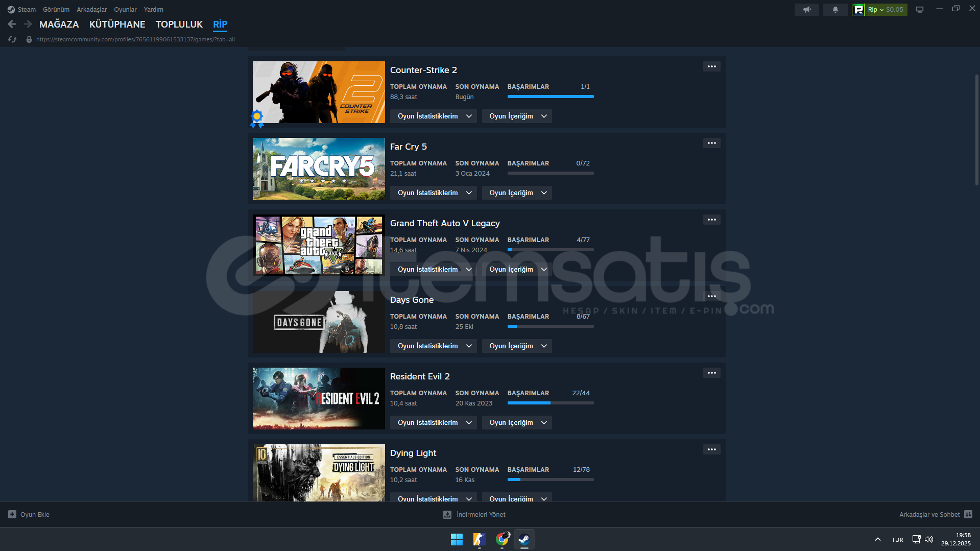980x551 pixels.
Task: Open the notifications bell icon
Action: tap(835, 10)
